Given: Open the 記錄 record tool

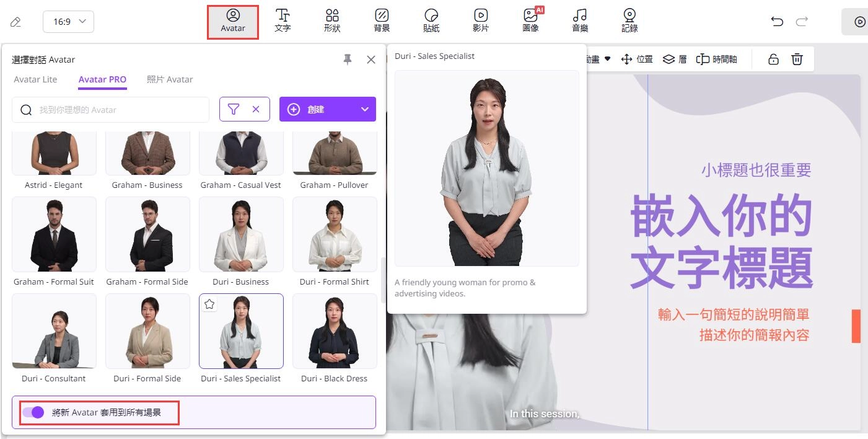Looking at the screenshot, I should (629, 22).
